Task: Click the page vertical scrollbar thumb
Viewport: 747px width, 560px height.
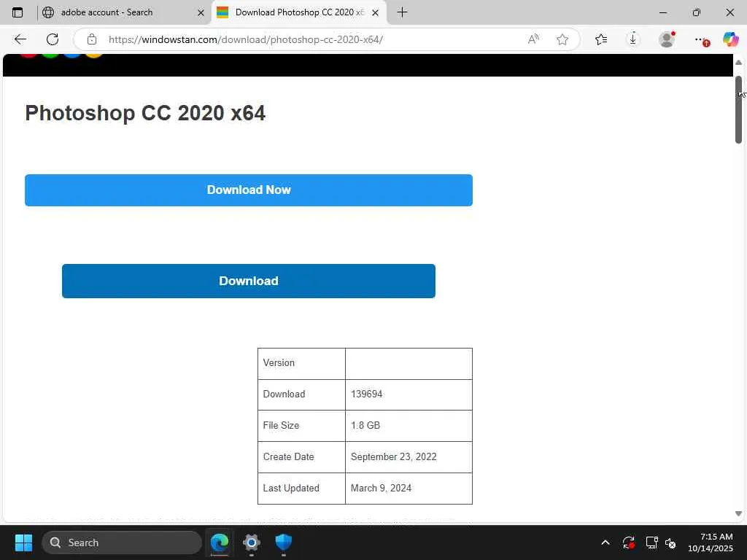Action: tap(738, 109)
